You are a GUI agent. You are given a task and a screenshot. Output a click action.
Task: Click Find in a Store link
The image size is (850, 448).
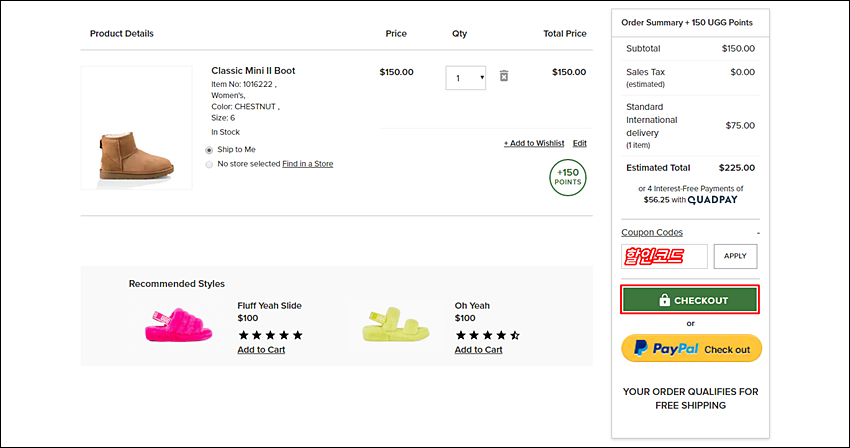tap(307, 164)
